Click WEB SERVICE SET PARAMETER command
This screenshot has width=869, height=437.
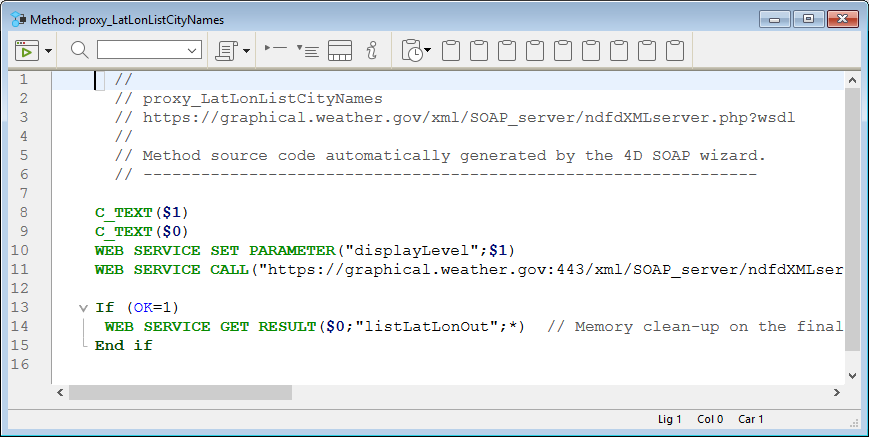pos(215,250)
